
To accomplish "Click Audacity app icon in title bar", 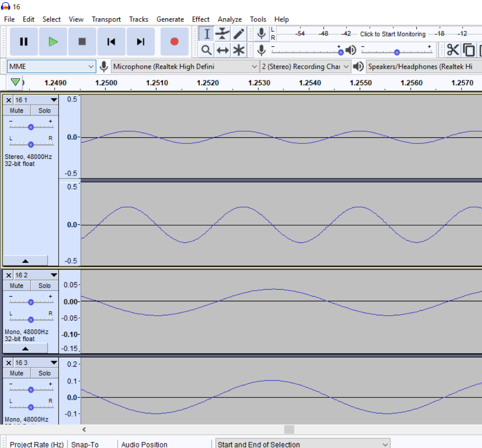I will click(x=6, y=6).
